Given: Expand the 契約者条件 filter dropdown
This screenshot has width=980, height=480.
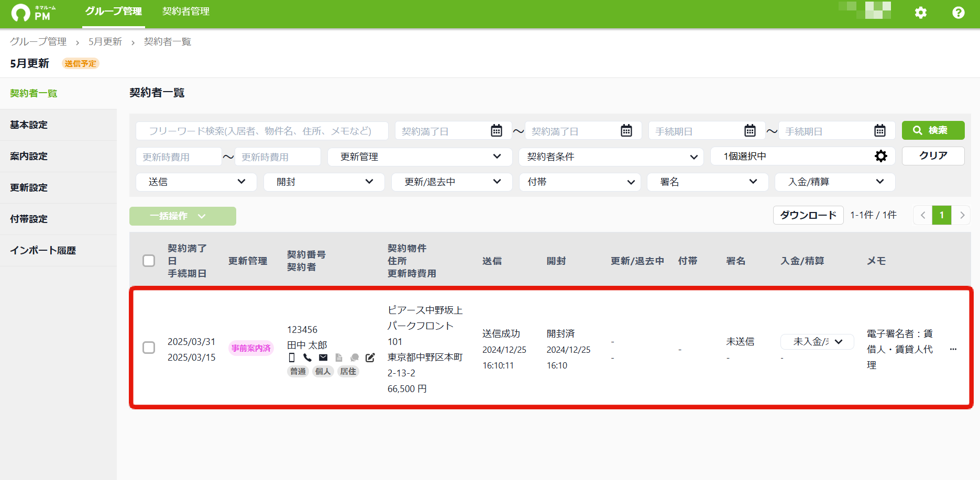Looking at the screenshot, I should point(611,157).
